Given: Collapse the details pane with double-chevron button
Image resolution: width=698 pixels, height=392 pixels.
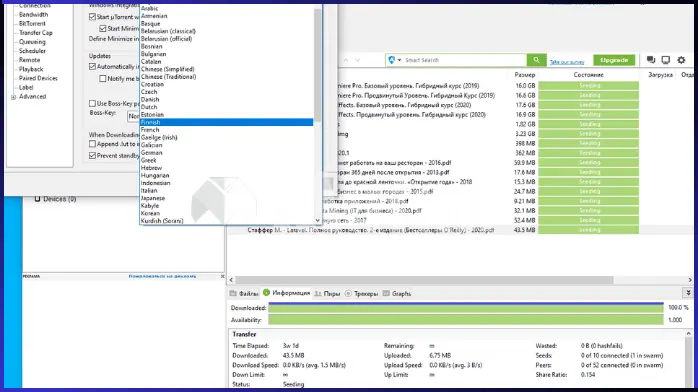Looking at the screenshot, I should pos(688,292).
